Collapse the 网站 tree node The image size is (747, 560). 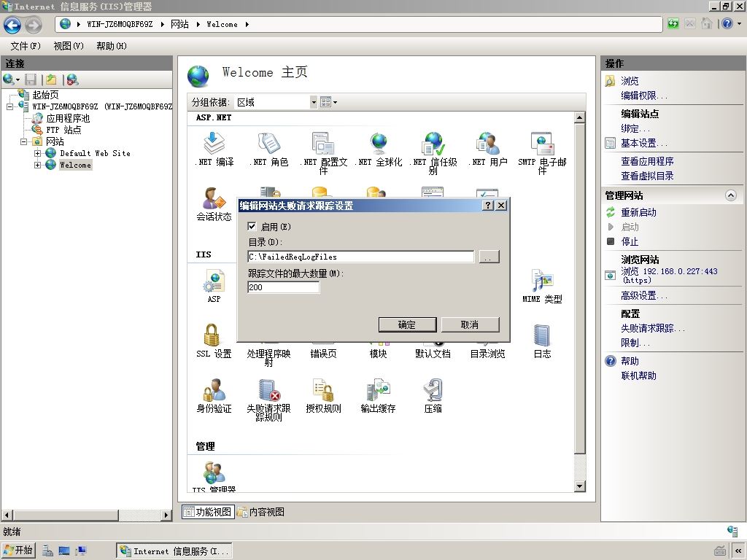(23, 141)
